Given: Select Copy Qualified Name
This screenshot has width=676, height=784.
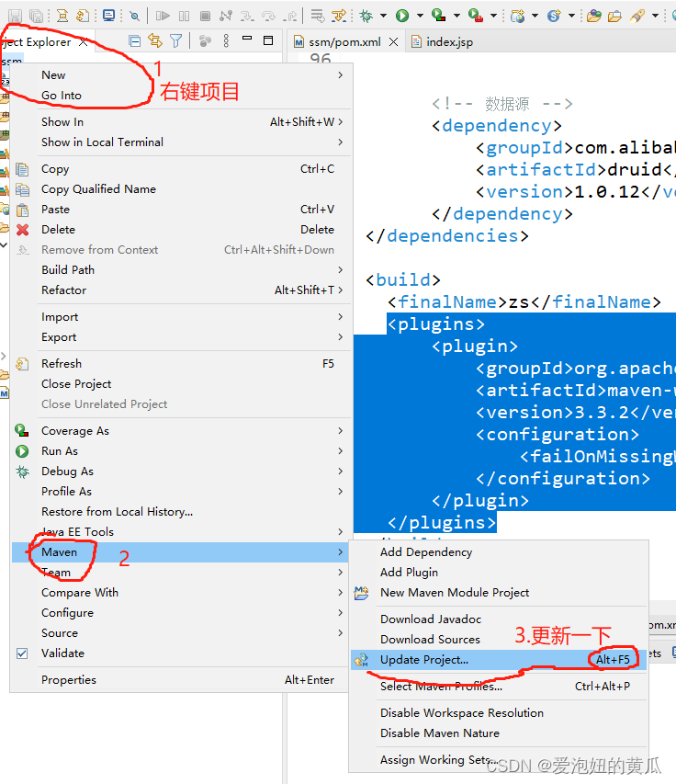Looking at the screenshot, I should 181,189.
